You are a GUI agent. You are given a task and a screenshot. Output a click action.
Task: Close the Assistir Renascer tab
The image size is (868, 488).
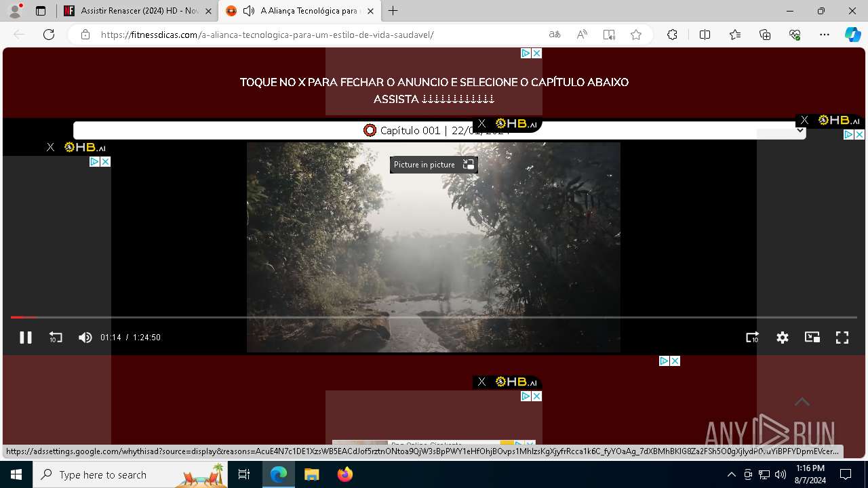(208, 11)
